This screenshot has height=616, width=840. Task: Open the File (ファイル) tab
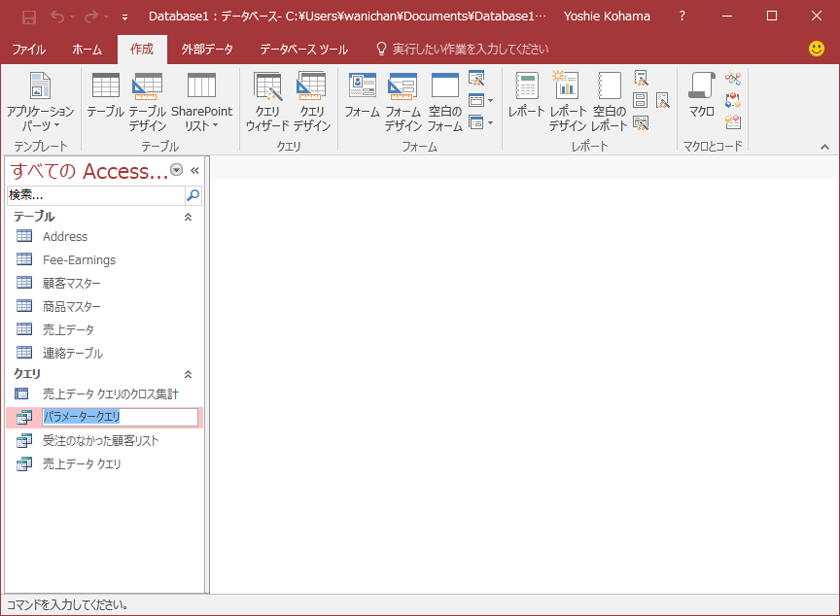29,50
